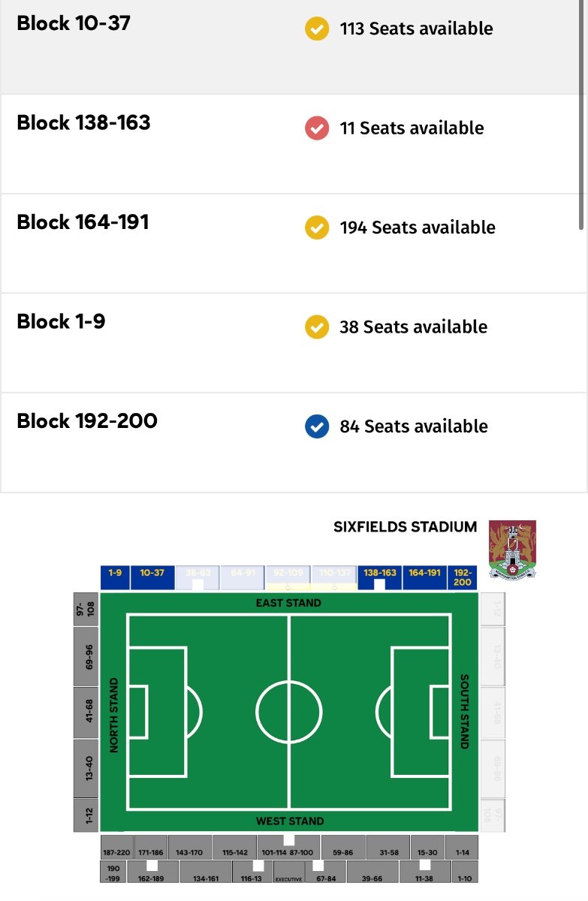Click yellow check icon for Block 164-191
Image resolution: width=588 pixels, height=901 pixels.
(316, 228)
